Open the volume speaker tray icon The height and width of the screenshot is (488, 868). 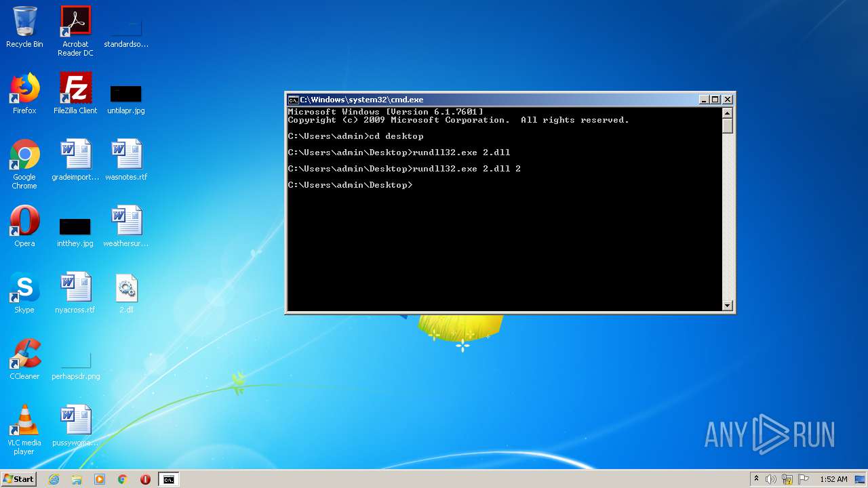[x=771, y=479]
